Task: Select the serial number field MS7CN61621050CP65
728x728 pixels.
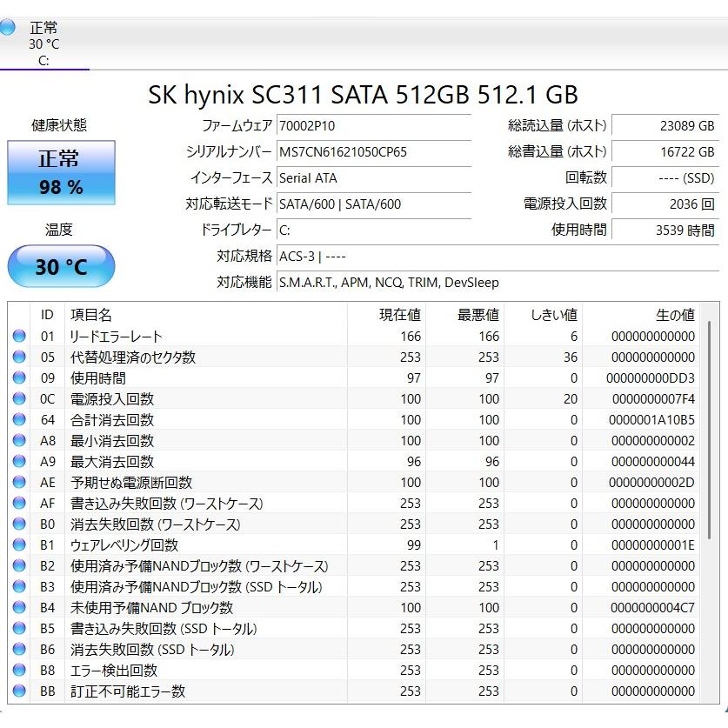Action: pyautogui.click(x=374, y=152)
